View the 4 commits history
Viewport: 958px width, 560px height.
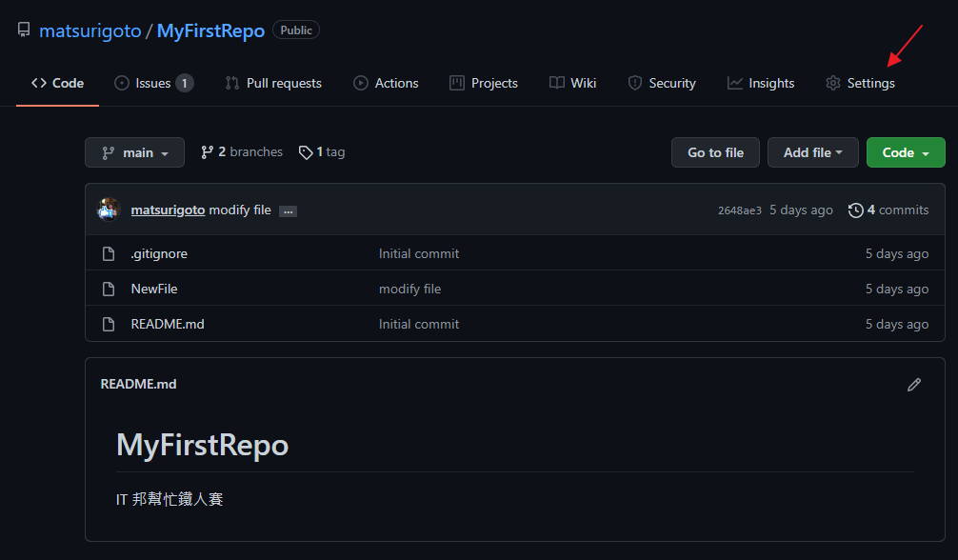pos(888,210)
